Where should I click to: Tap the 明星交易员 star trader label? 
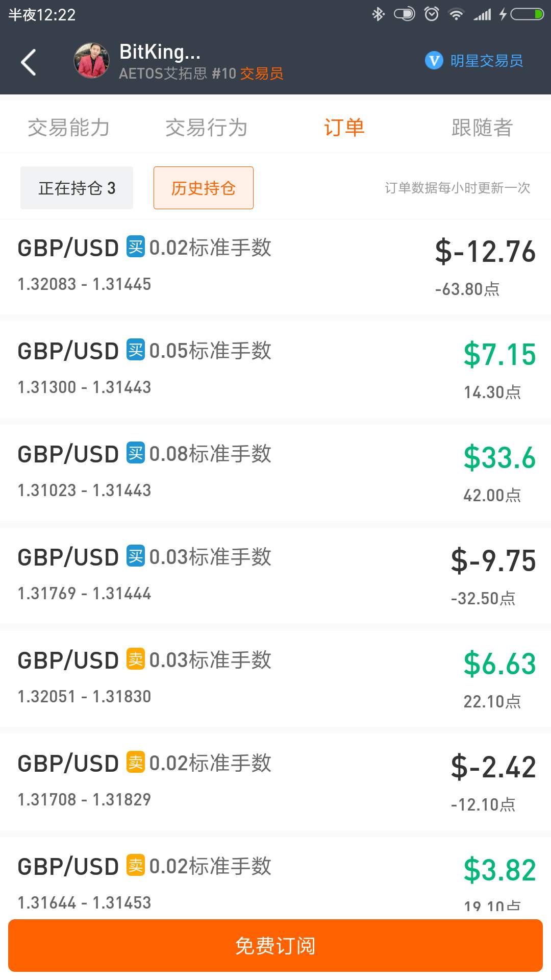pyautogui.click(x=486, y=61)
